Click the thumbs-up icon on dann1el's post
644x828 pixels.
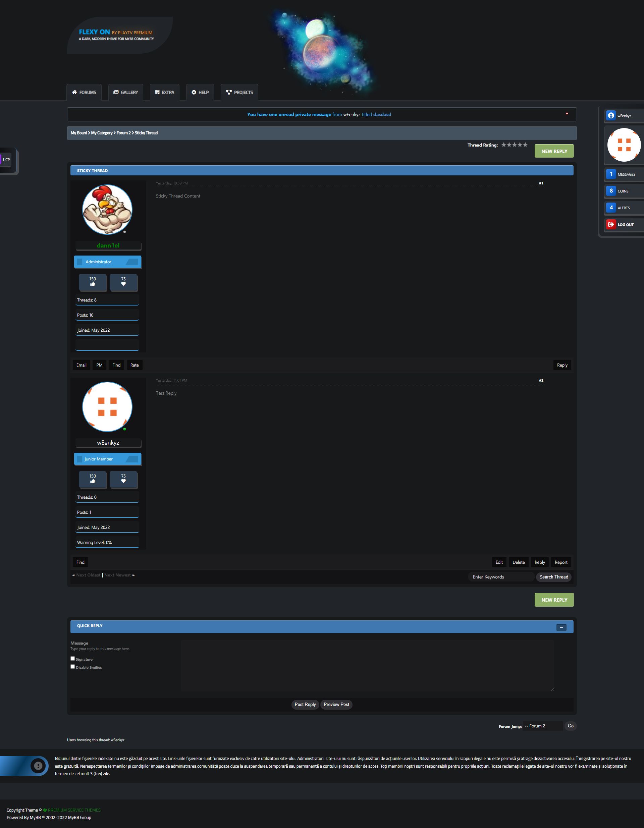(x=93, y=284)
